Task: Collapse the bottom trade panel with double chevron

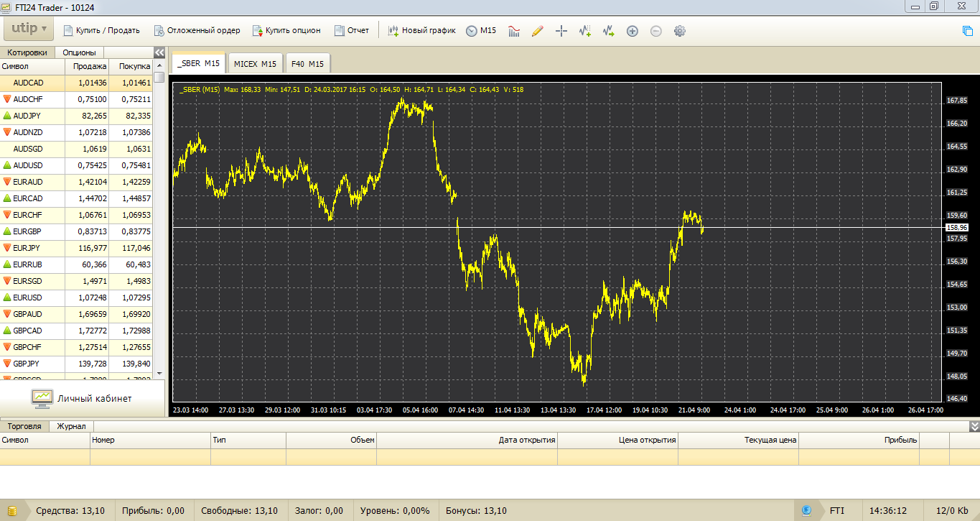Action: (x=974, y=426)
